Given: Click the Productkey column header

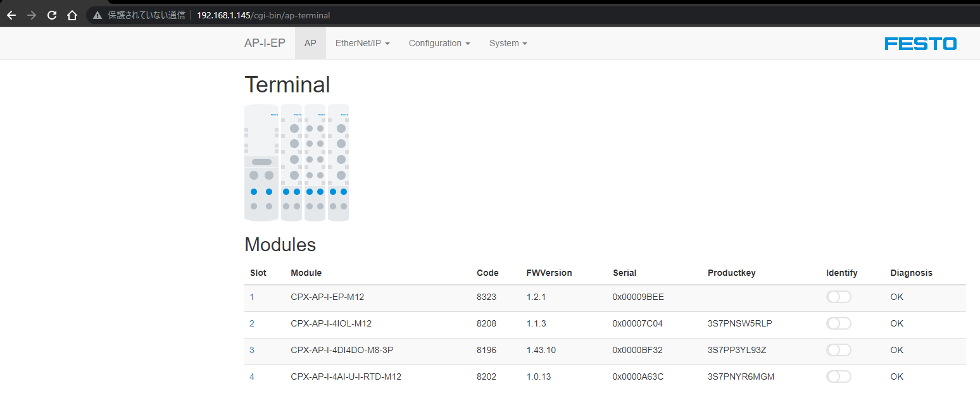Looking at the screenshot, I should click(x=732, y=273).
